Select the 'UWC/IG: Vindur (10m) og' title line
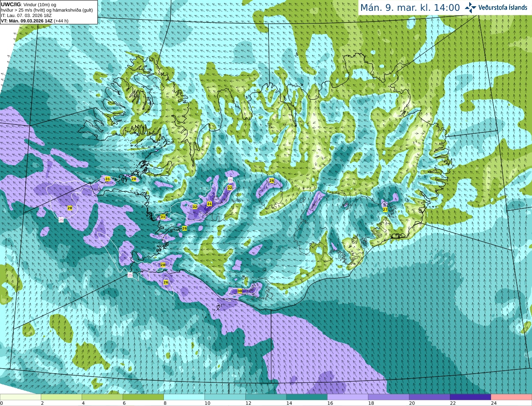532x406 pixels. [29, 5]
